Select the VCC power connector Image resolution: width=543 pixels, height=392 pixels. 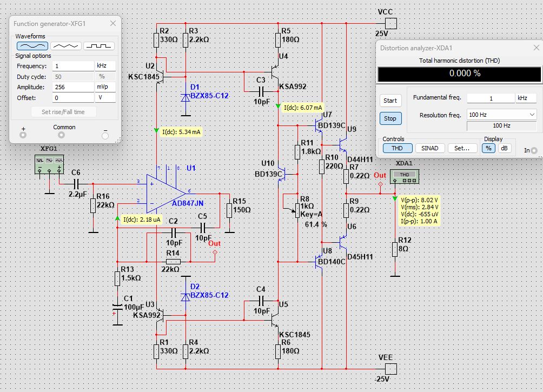coord(391,24)
